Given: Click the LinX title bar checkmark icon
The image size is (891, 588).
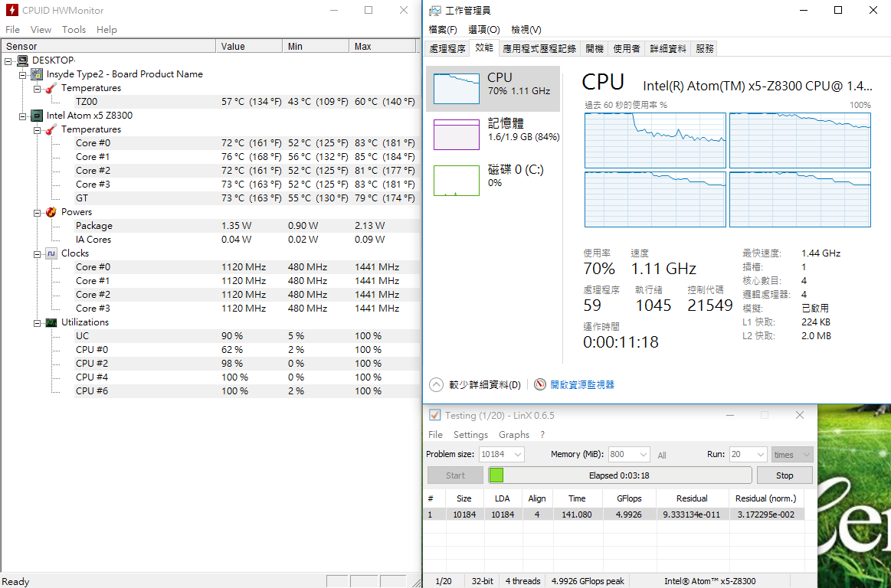Looking at the screenshot, I should 434,415.
